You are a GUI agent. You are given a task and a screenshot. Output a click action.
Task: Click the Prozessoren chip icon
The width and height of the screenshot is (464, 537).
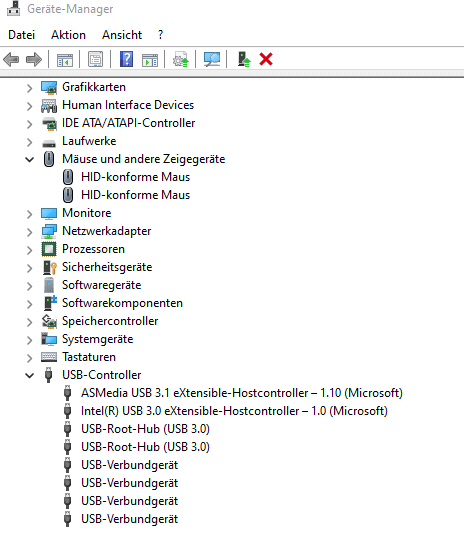(49, 249)
